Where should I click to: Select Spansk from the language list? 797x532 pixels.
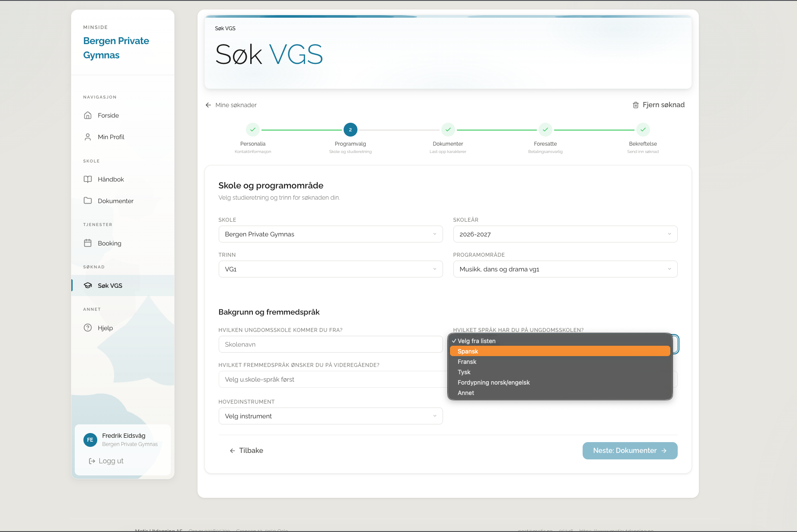(x=560, y=351)
